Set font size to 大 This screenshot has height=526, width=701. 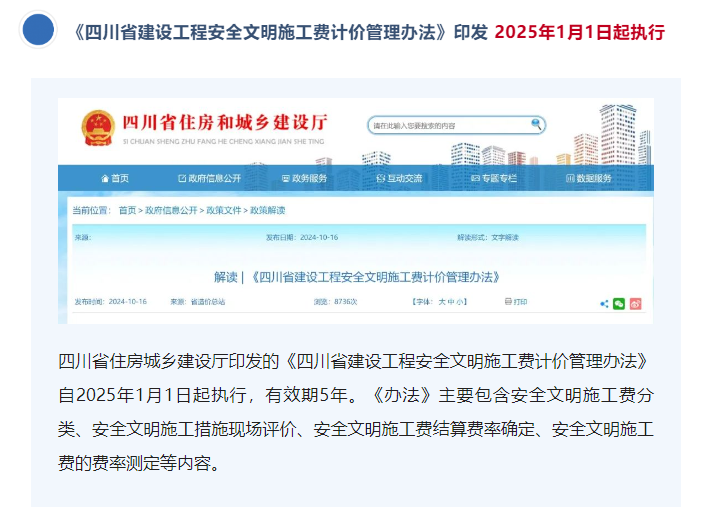(x=442, y=301)
